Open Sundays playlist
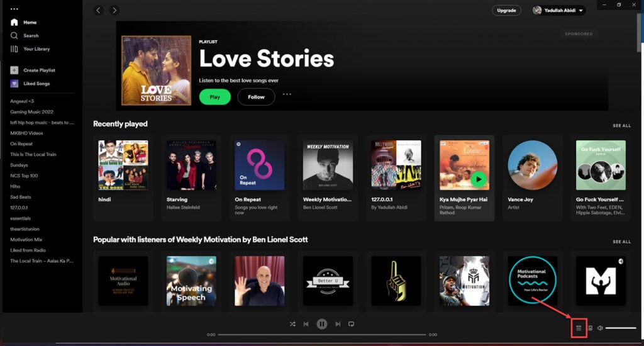Viewport: 644px width, 346px height. point(19,165)
